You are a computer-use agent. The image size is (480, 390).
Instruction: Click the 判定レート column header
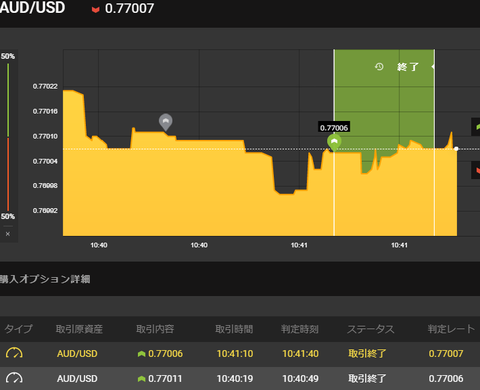[451, 329]
